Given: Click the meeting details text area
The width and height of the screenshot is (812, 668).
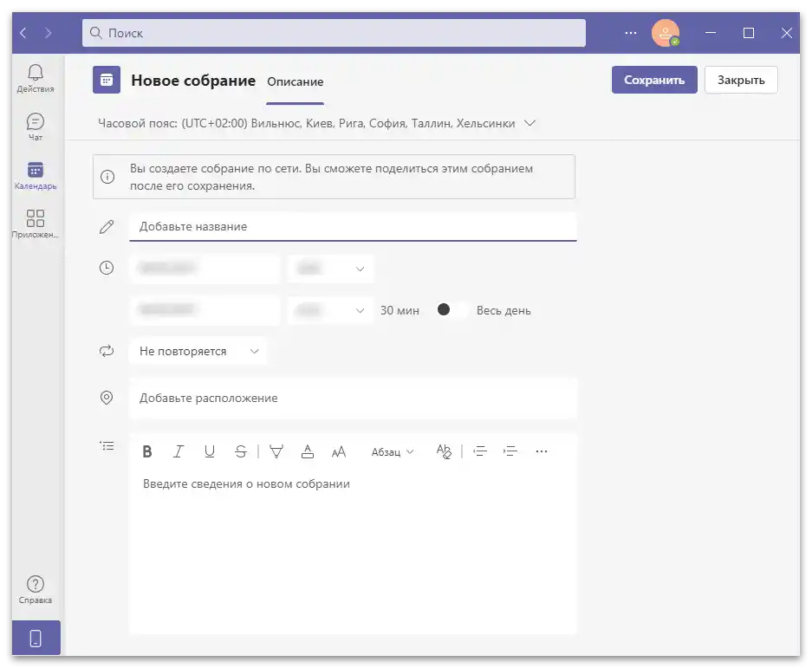Looking at the screenshot, I should point(353,552).
